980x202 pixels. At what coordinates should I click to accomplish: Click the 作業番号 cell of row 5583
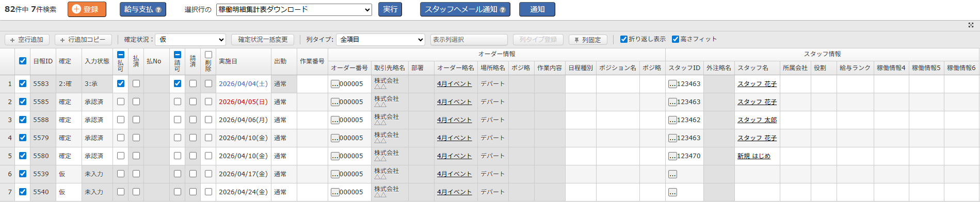312,84
